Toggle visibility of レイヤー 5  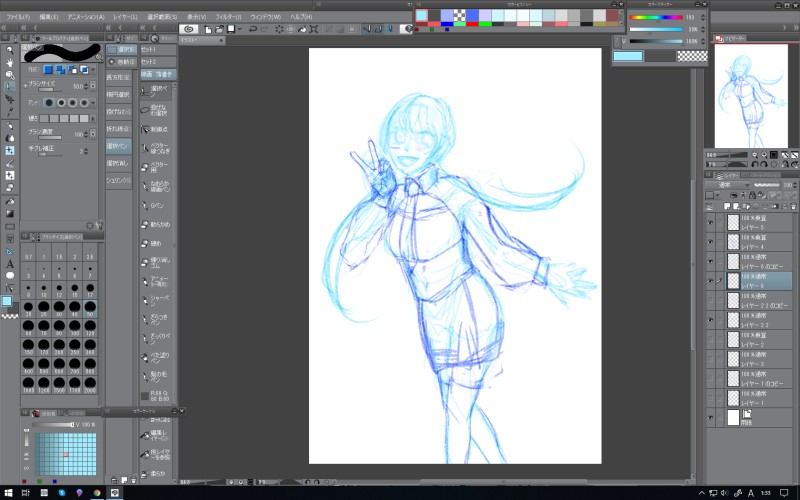710,222
